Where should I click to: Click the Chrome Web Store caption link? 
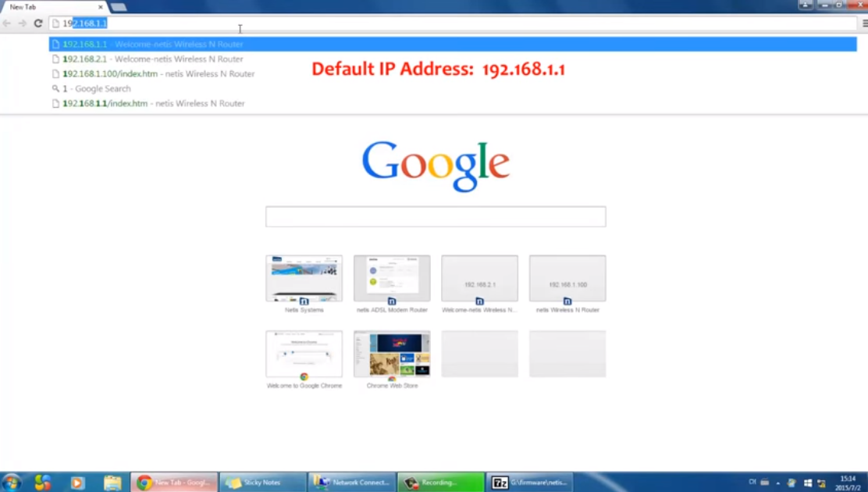(x=392, y=386)
